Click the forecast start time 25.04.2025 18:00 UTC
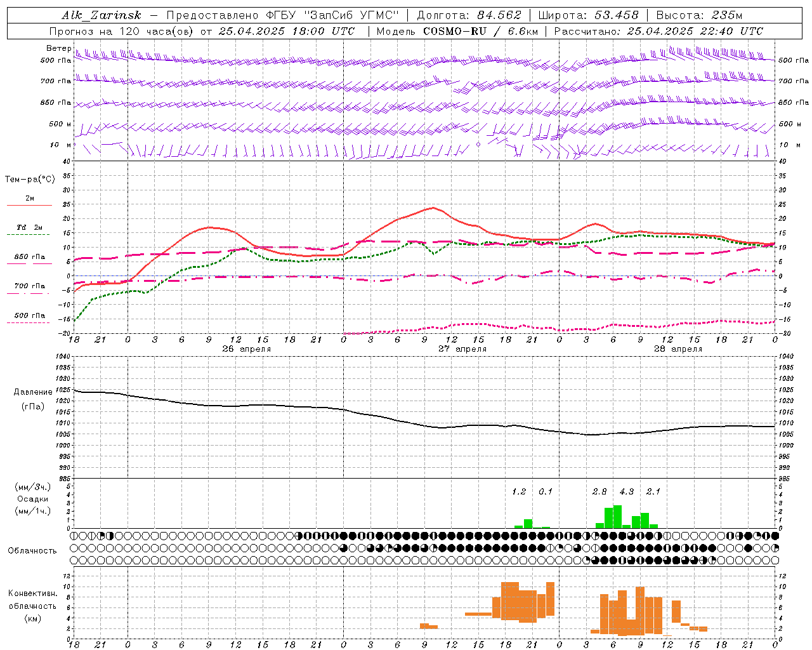812x650 pixels. pyautogui.click(x=286, y=31)
